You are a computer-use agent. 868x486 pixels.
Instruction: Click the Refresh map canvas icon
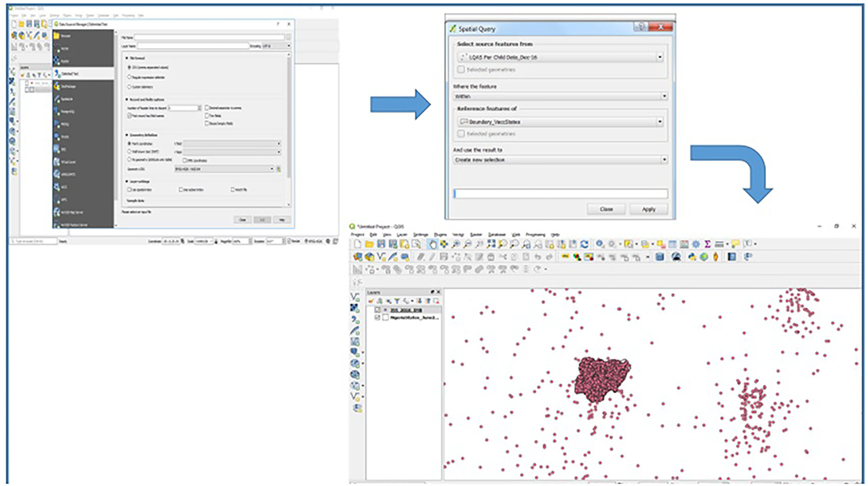[584, 244]
